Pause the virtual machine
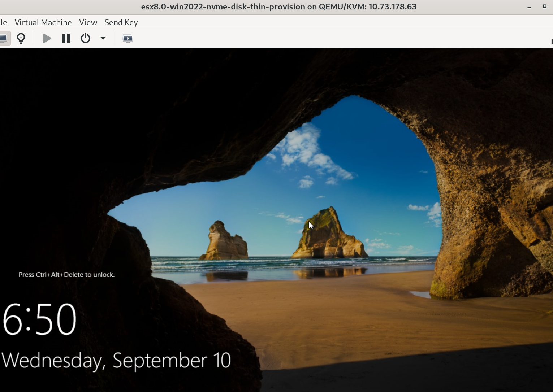Viewport: 553px width, 392px height. 66,38
